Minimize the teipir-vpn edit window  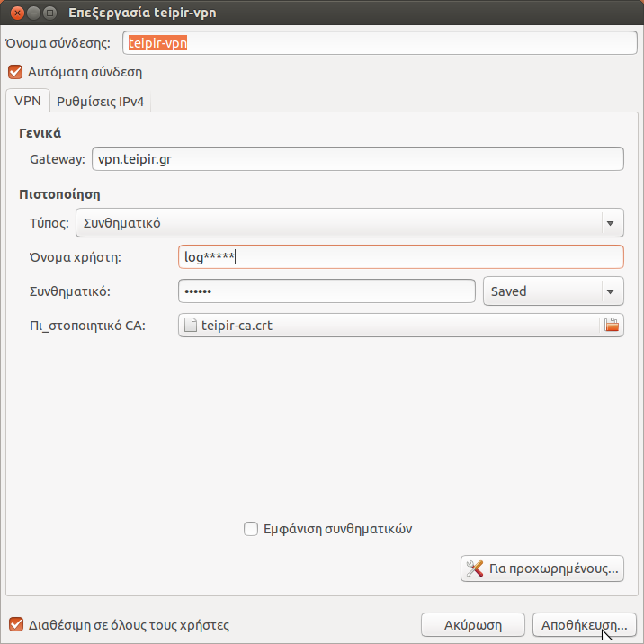tap(33, 13)
